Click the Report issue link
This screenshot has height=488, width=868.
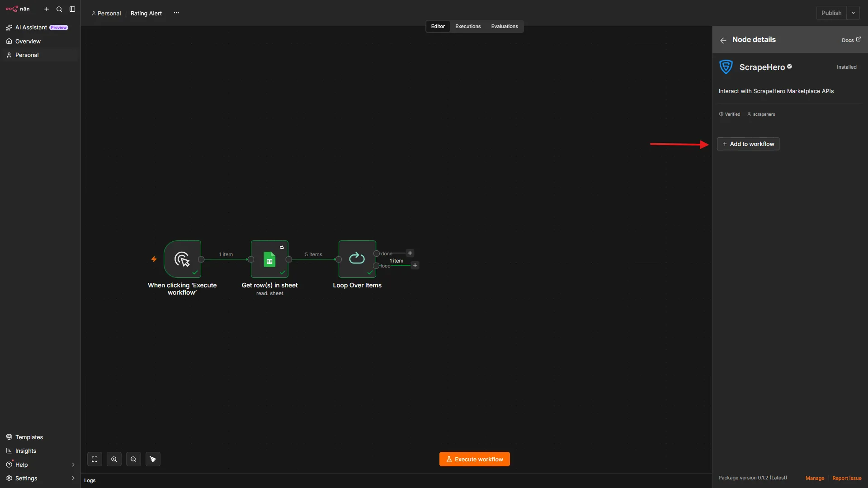[x=847, y=478]
